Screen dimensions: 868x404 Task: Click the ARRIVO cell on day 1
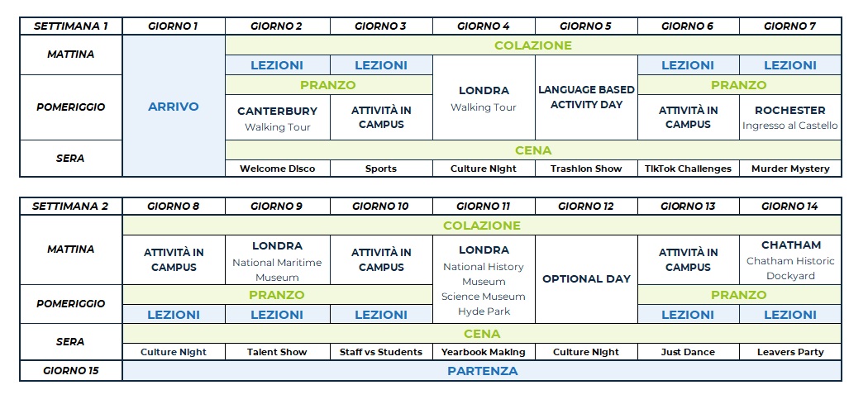click(x=174, y=107)
